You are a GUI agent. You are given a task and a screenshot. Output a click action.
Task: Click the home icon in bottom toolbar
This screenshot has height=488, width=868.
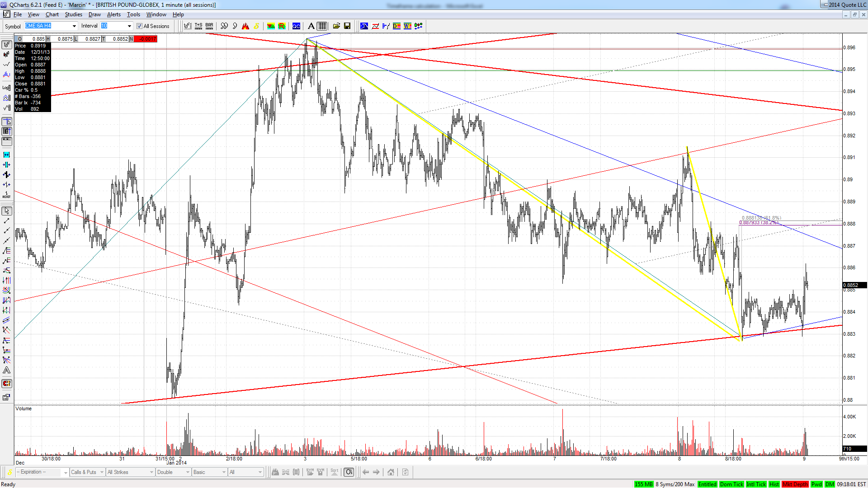391,472
